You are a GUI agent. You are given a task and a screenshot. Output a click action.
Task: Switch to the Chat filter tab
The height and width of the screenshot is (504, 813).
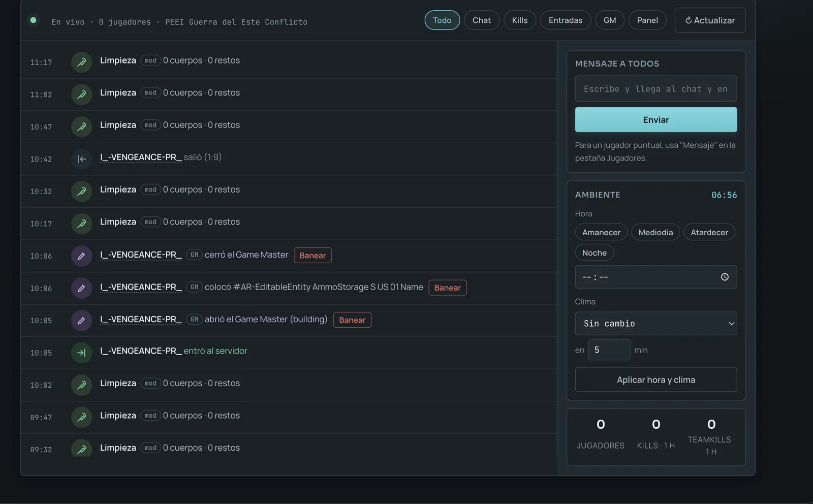pos(482,20)
